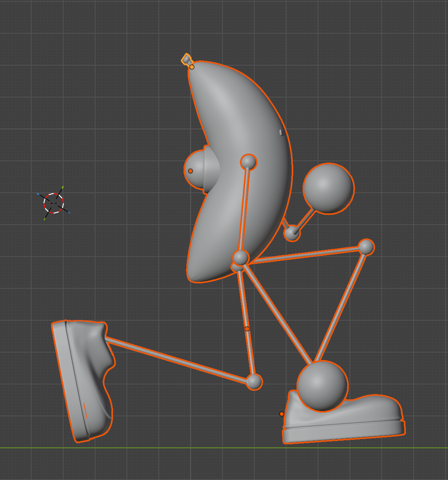
Task: Click the raised knee sphere on far right
Action: (x=366, y=247)
